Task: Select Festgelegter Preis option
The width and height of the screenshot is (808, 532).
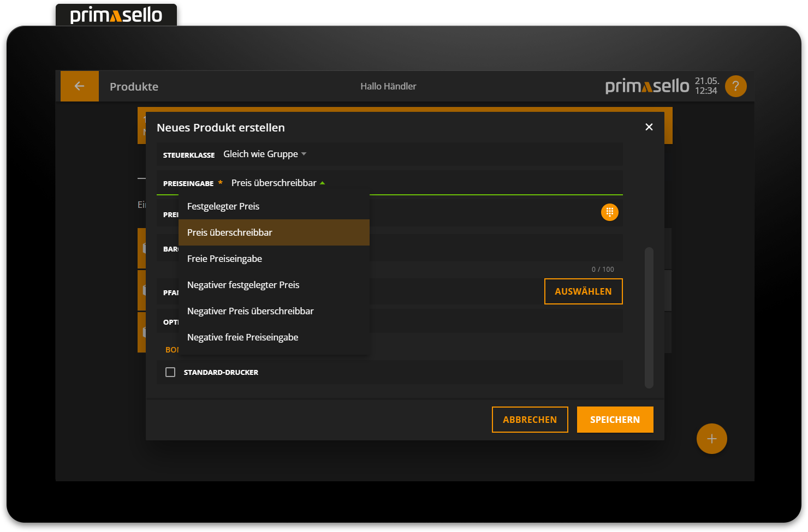Action: point(223,206)
